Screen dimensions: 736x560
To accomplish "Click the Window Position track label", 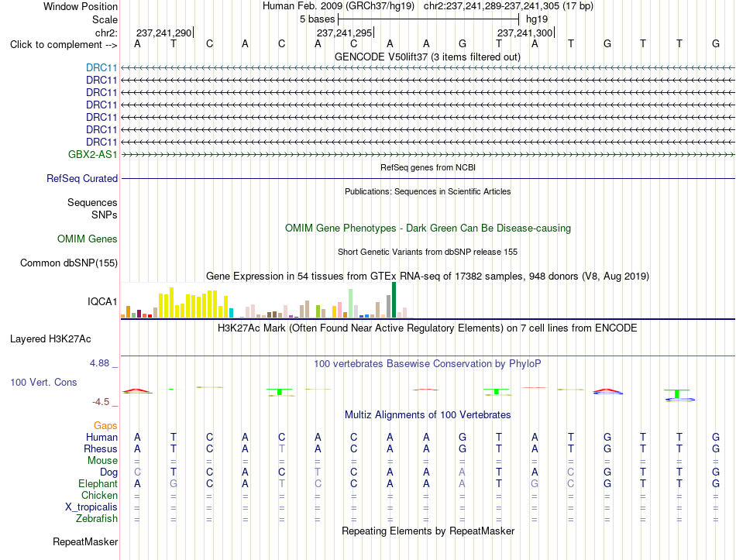I will click(x=81, y=6).
